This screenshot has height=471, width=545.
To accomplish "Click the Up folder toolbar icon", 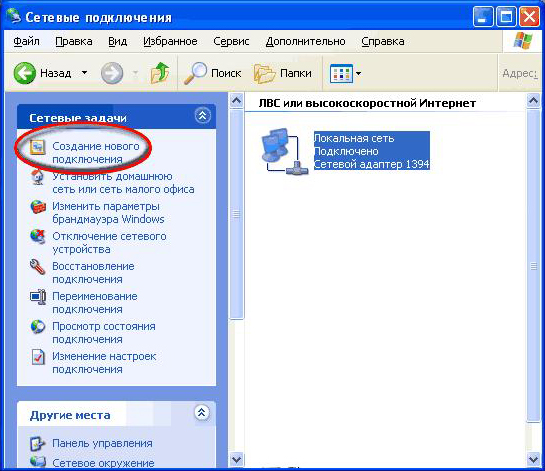I will [x=160, y=73].
